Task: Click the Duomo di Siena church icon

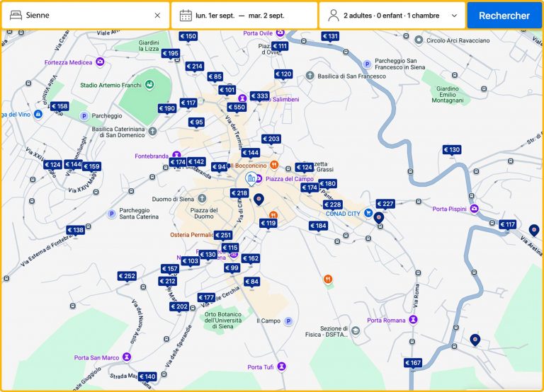Action: pyautogui.click(x=202, y=199)
